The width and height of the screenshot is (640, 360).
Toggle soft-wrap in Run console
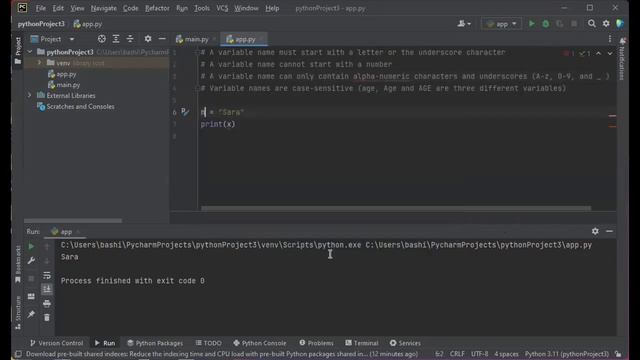tap(47, 275)
